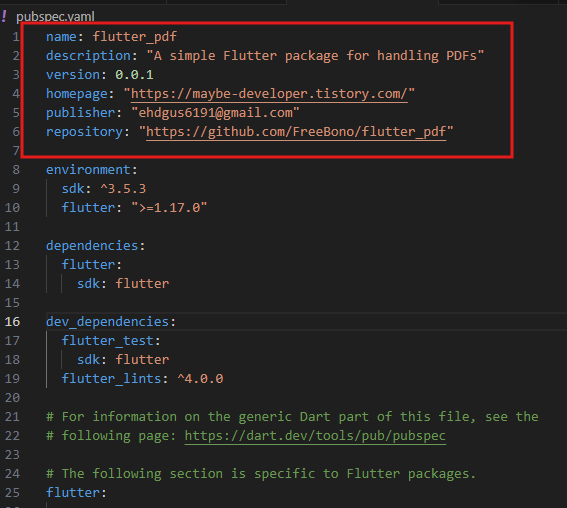Click the description string about handling PDFs

315,56
